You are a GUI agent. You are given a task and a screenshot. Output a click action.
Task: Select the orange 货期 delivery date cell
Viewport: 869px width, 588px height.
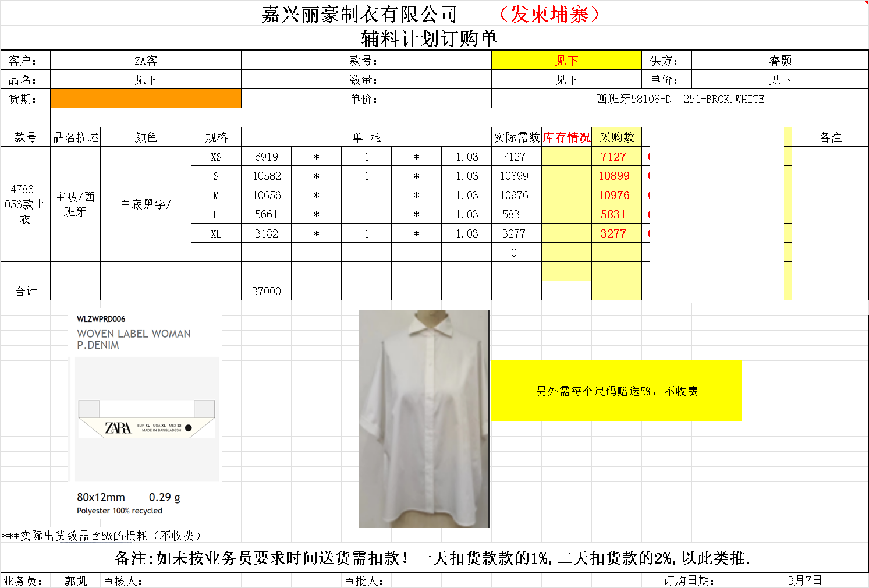(x=146, y=99)
